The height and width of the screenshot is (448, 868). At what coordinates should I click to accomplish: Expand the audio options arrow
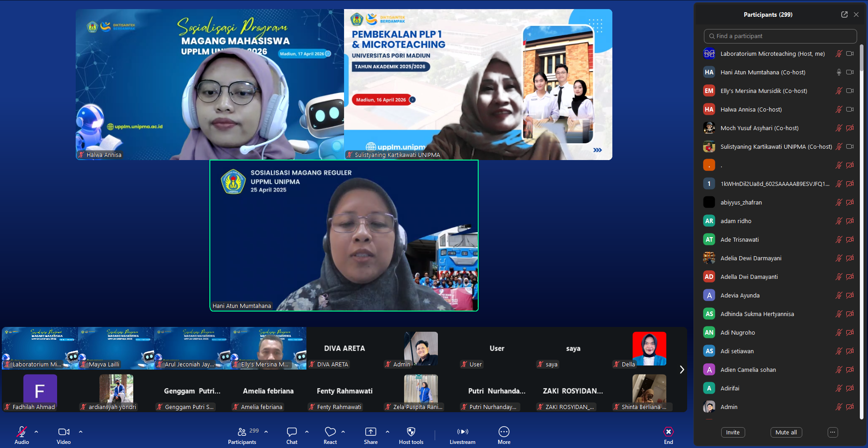click(36, 432)
